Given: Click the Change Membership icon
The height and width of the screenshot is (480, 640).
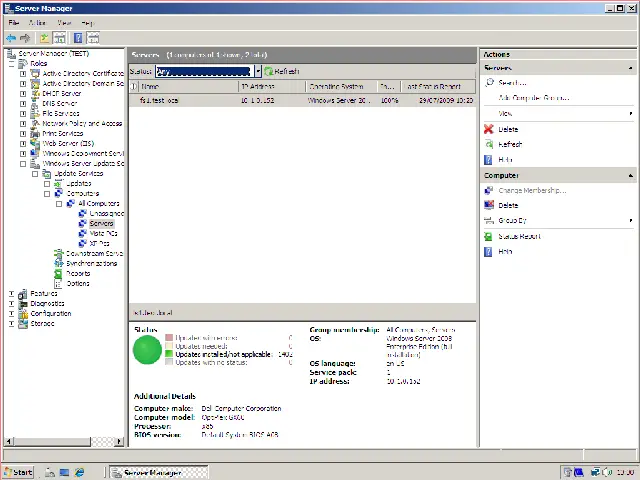Looking at the screenshot, I should (x=489, y=191).
